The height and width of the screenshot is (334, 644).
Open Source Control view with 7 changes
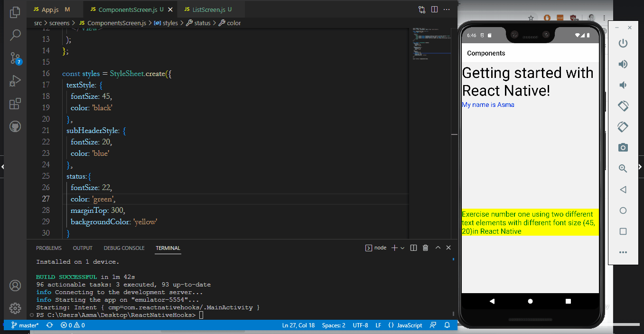pos(15,58)
